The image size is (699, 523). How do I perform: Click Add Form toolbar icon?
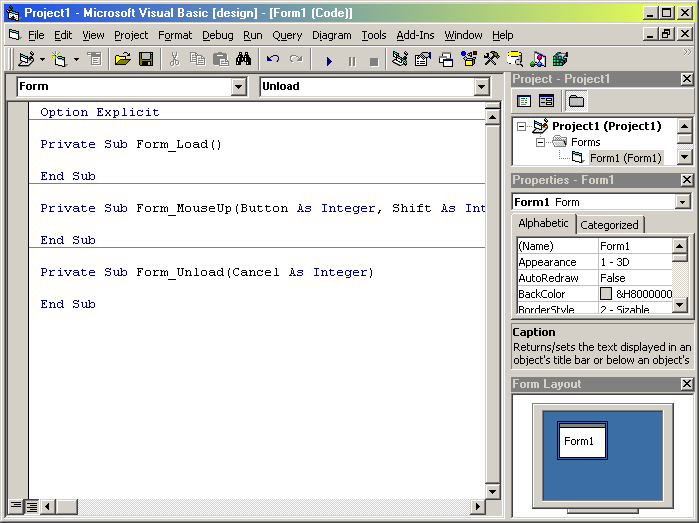click(x=59, y=59)
